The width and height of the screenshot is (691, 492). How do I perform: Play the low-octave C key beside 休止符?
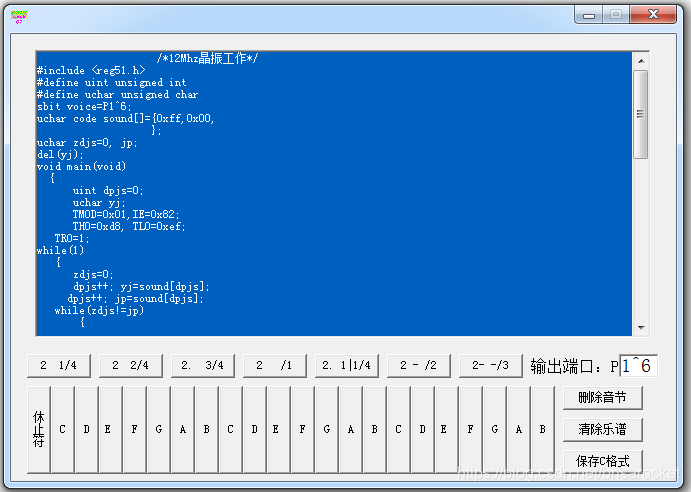coord(63,429)
